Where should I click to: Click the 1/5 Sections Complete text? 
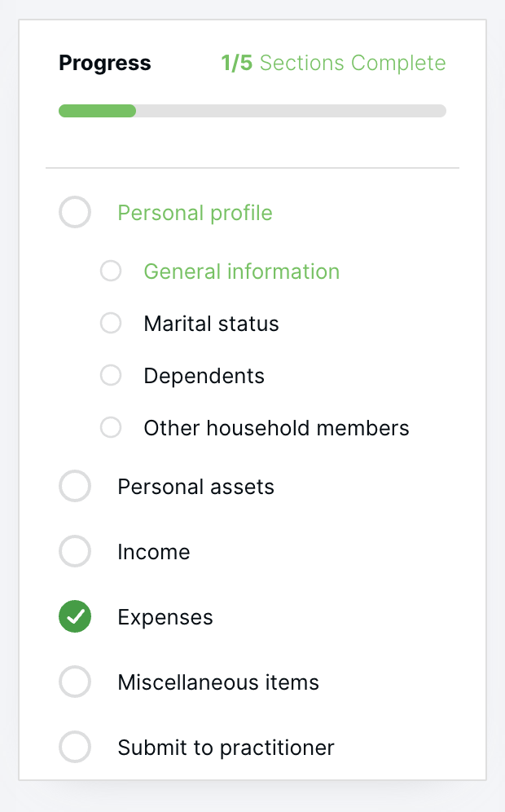(333, 63)
